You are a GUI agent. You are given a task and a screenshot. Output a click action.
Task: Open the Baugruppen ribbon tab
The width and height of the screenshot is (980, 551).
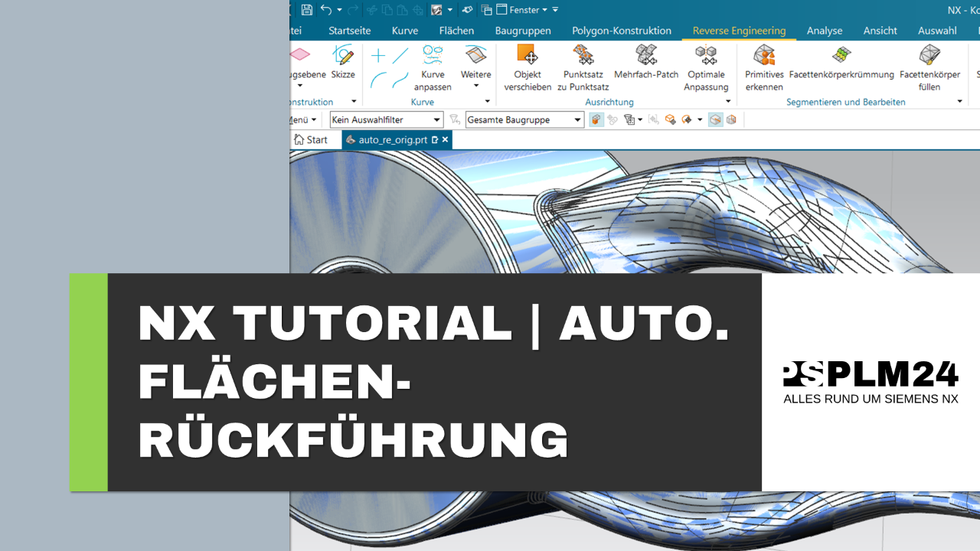(523, 31)
